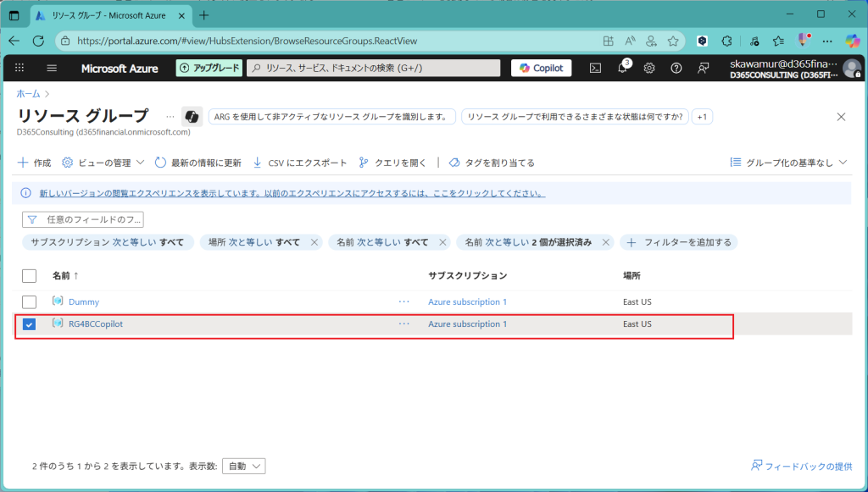
Task: Select the リソース グループ browser tab
Action: tap(109, 15)
